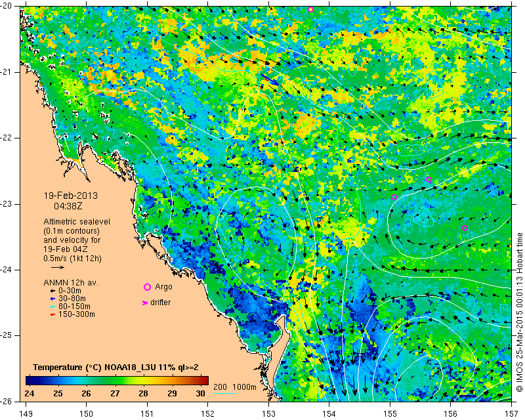525x420 pixels.
Task: Click the 0.5m/s velocity scale arrow
Action: [58, 267]
